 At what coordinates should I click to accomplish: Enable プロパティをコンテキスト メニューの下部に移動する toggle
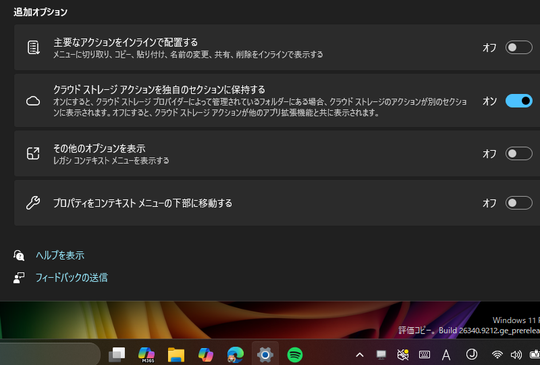[519, 203]
